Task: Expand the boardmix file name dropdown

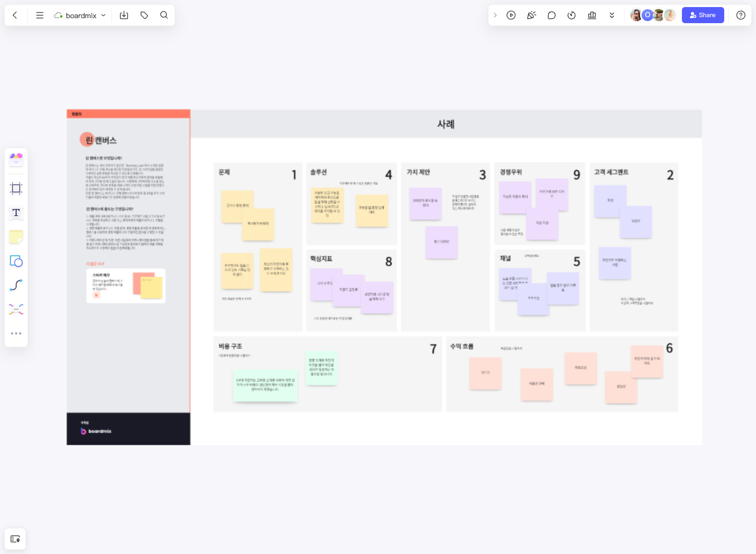Action: [x=80, y=15]
